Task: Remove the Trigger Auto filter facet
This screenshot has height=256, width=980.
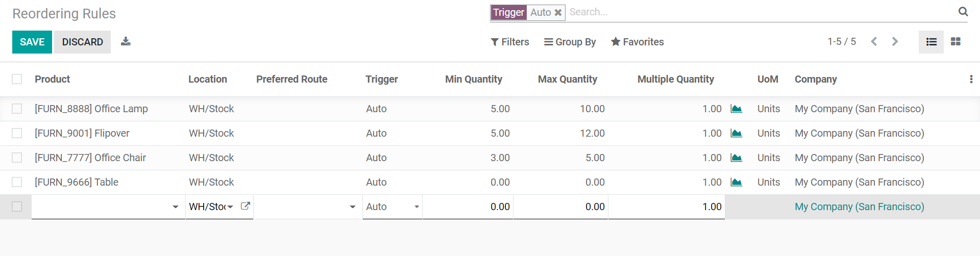Action: coord(558,13)
